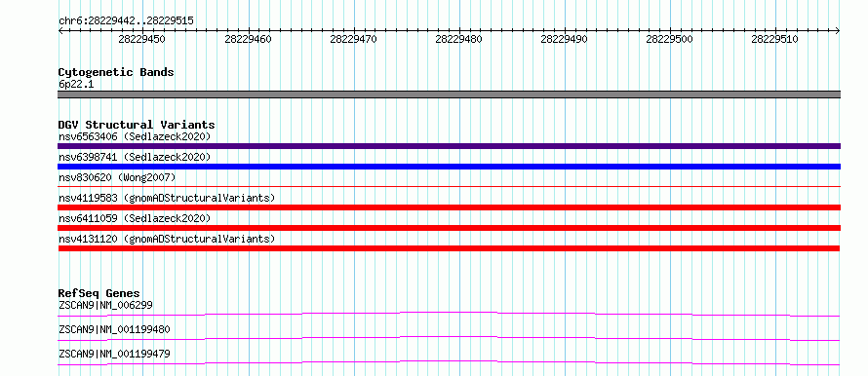This screenshot has width=868, height=376.
Task: Click the nsv6411059 (Sedlazeck2020) label
Action: point(135,218)
